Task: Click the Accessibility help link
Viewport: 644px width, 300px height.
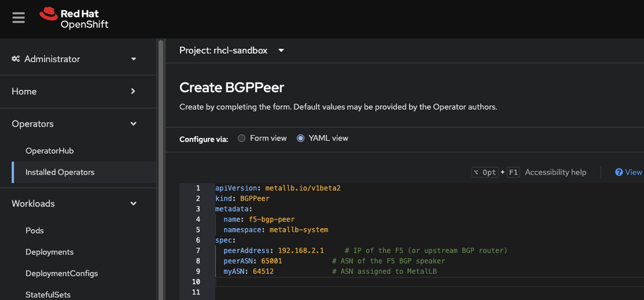Action: (x=555, y=172)
